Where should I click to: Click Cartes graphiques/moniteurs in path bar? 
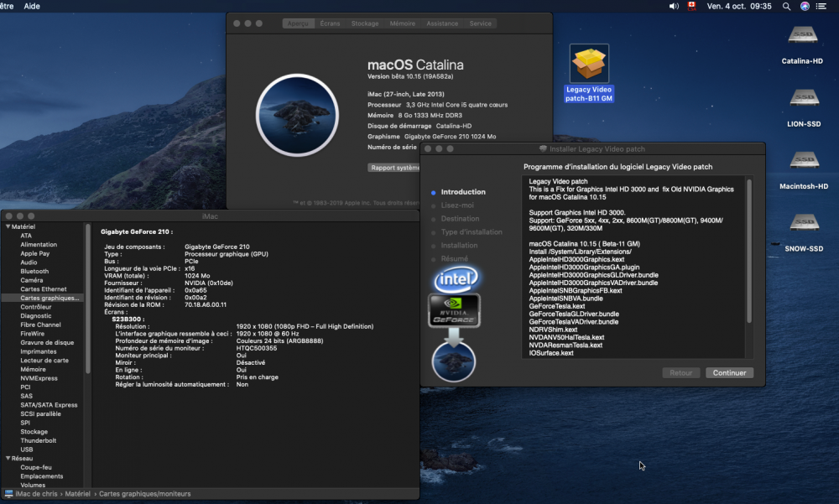(144, 494)
